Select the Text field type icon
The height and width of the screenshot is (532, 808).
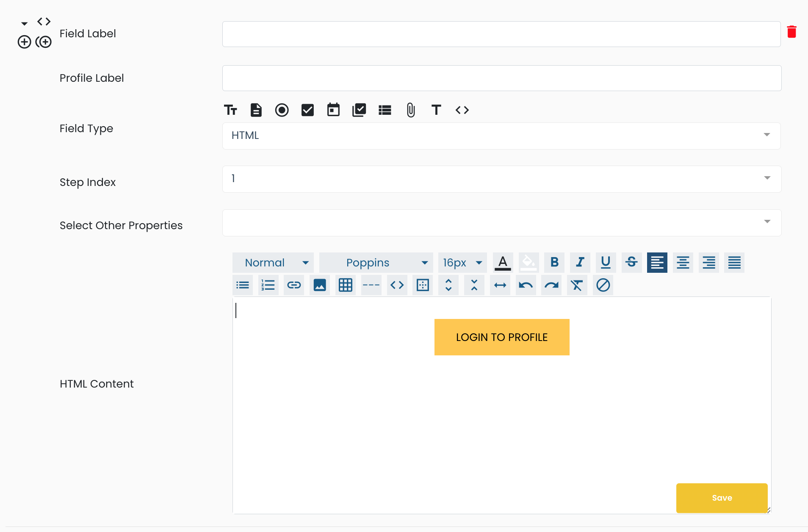point(231,110)
